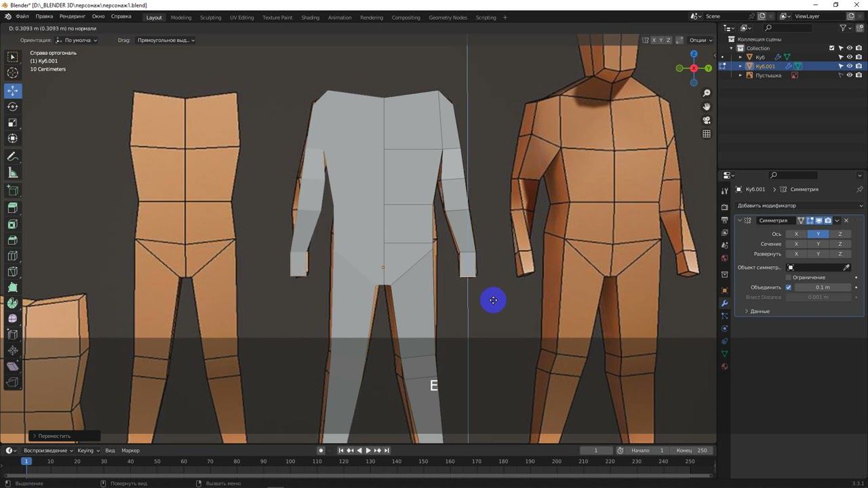Select the Knife tool
Screen dimensions: 868x488
tap(13, 272)
